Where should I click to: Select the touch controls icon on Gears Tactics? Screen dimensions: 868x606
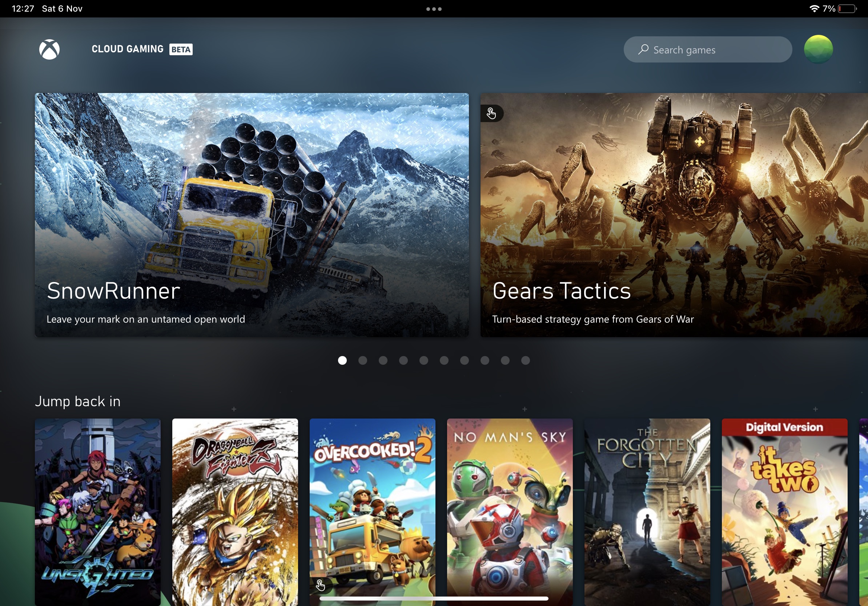click(491, 113)
